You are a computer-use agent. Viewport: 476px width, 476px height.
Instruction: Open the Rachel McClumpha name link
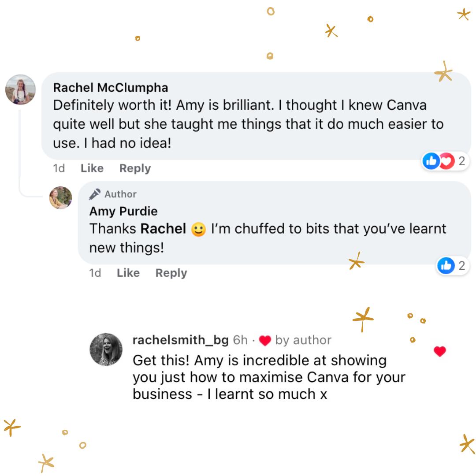click(x=110, y=87)
